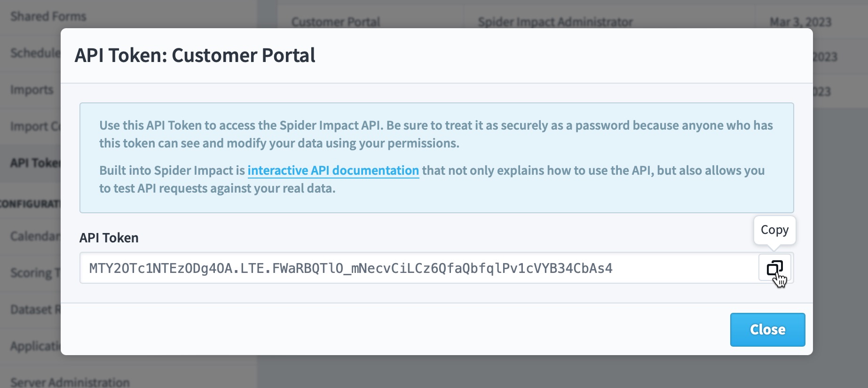Open the Import C… sidebar item
Viewport: 868px width, 388px height.
click(35, 126)
